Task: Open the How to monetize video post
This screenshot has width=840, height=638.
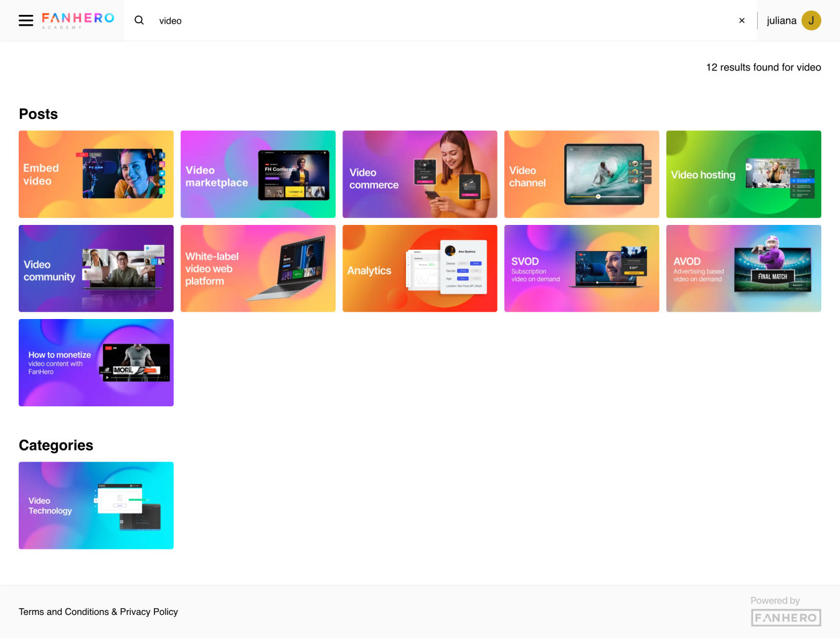Action: 96,363
